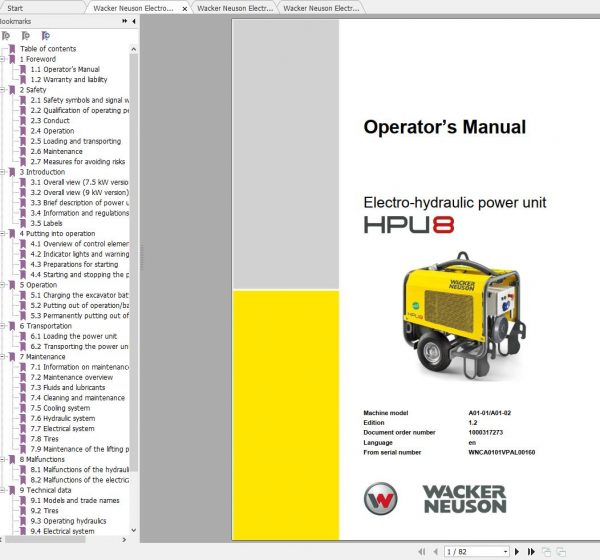Screen dimensions: 600x560
Task: Open bookmark 7.6 Hydraulic system
Action: point(63,418)
